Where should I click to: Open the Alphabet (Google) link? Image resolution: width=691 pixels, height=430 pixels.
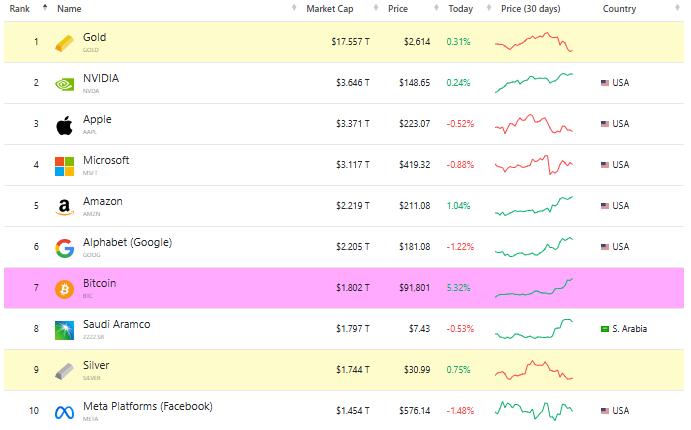click(127, 242)
